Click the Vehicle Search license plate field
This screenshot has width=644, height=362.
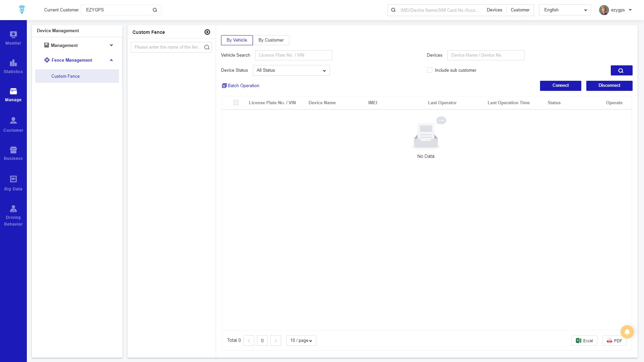click(293, 55)
